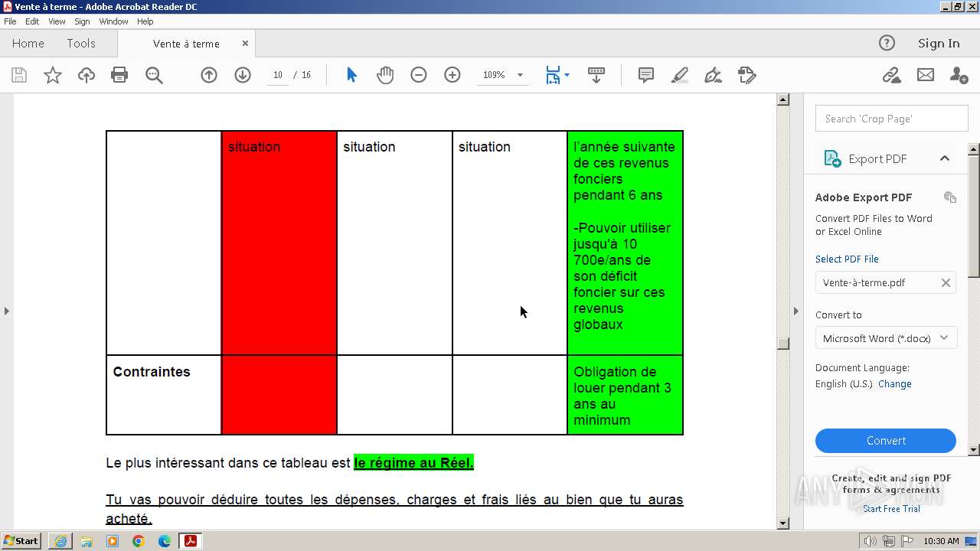Screen dimensions: 980x551
Task: Click the Convert button
Action: [x=886, y=441]
